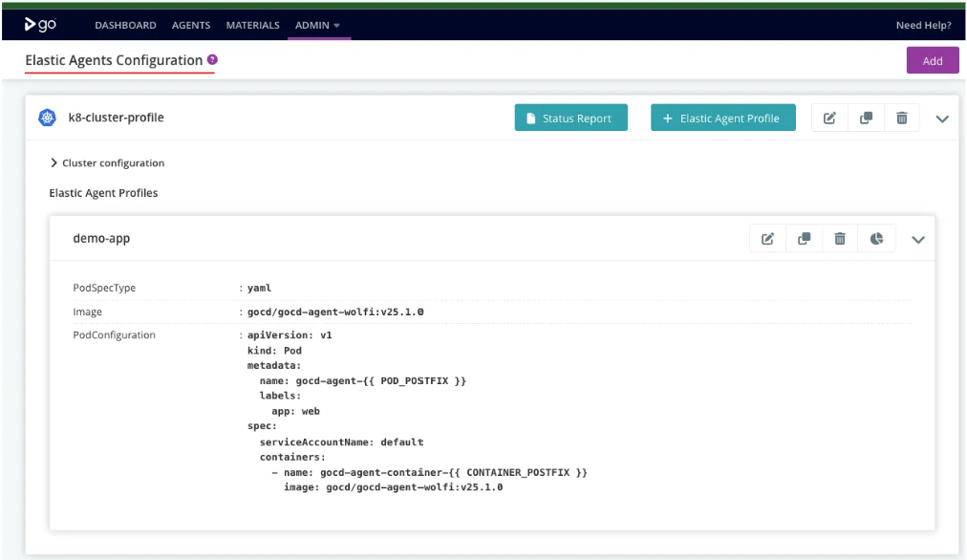Click the name: gocd-agent-{{ POD_POSTFIX }} line
The height and width of the screenshot is (560, 967).
click(363, 381)
